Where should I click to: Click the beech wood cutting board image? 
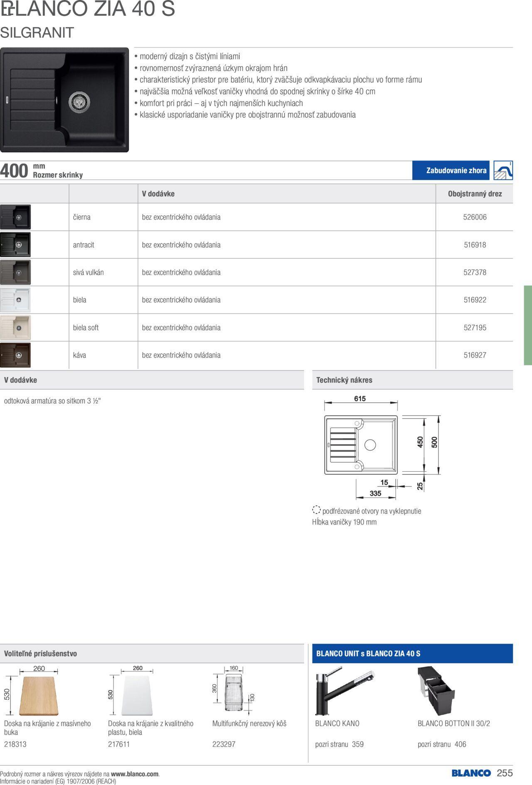click(x=39, y=696)
